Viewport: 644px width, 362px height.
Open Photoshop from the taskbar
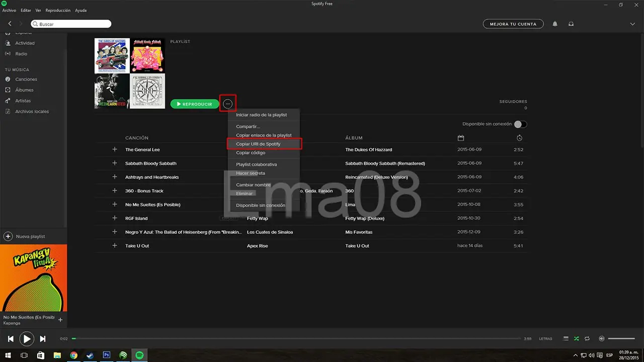107,355
